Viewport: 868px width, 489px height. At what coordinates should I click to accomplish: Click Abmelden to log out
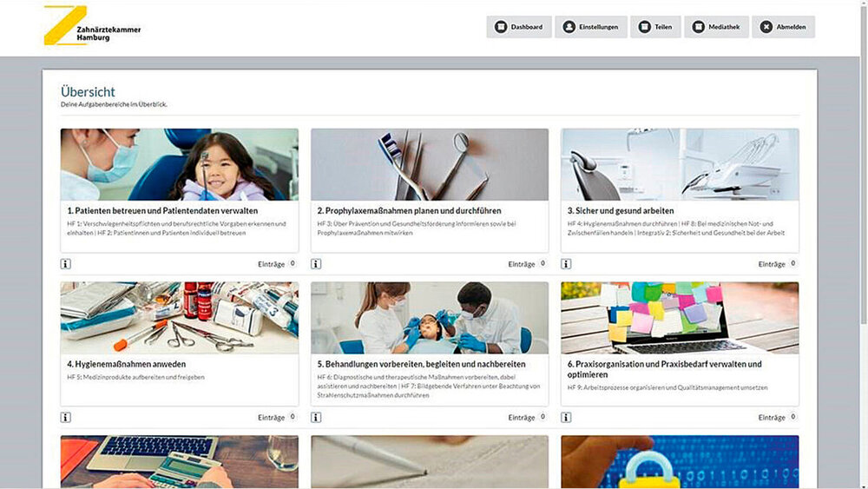coord(783,27)
